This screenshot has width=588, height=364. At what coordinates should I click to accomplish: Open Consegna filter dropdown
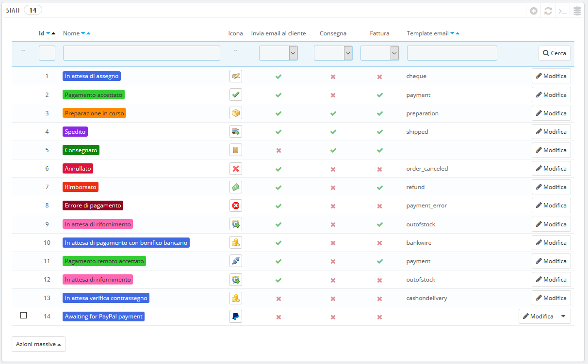click(333, 53)
